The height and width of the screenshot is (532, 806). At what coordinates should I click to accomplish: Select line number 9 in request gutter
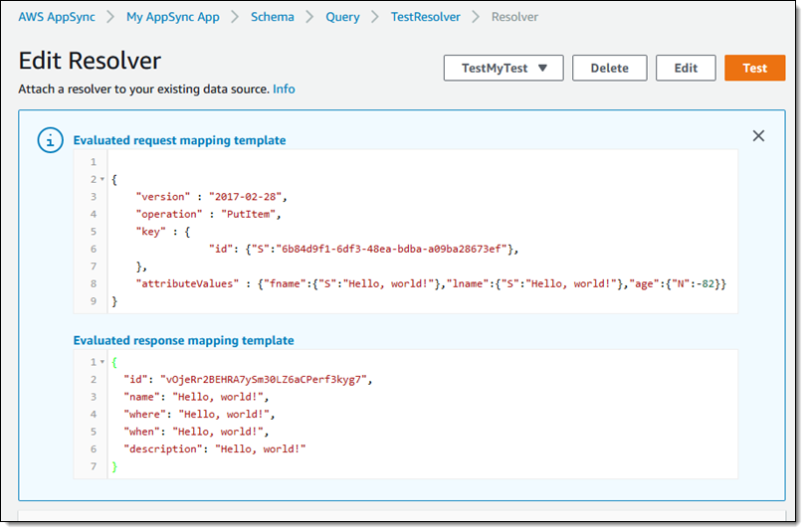93,301
